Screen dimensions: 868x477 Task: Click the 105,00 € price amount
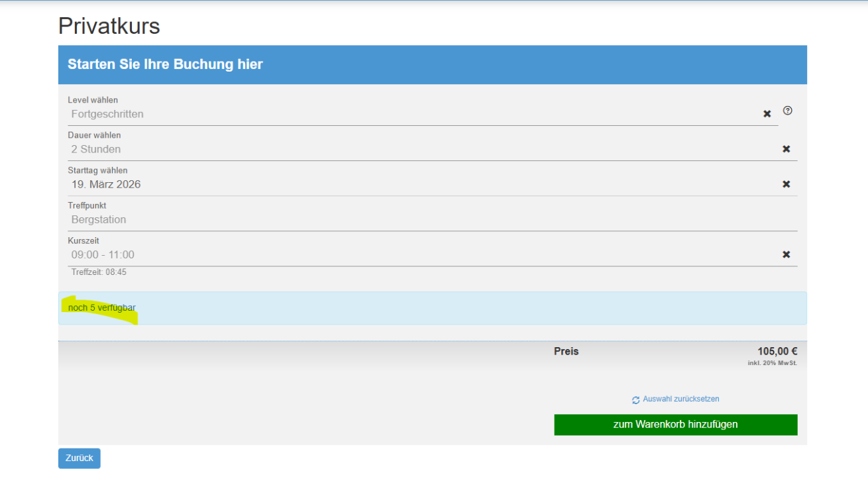tap(777, 352)
